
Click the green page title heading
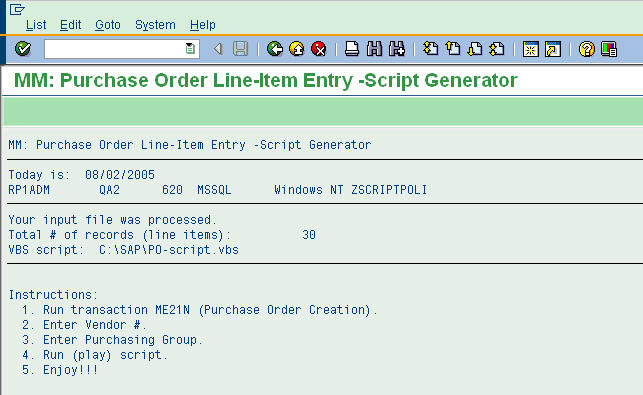click(266, 80)
